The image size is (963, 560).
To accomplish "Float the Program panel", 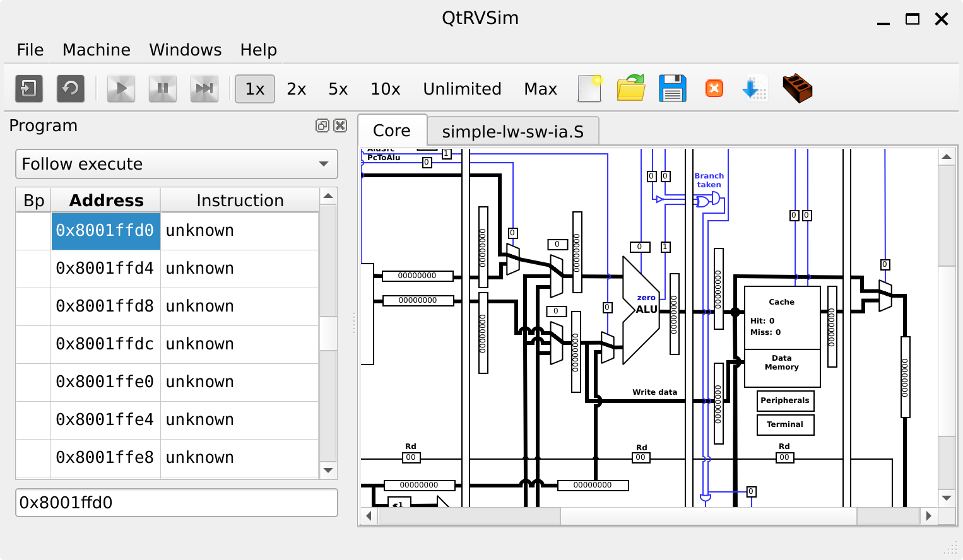I will tap(322, 125).
